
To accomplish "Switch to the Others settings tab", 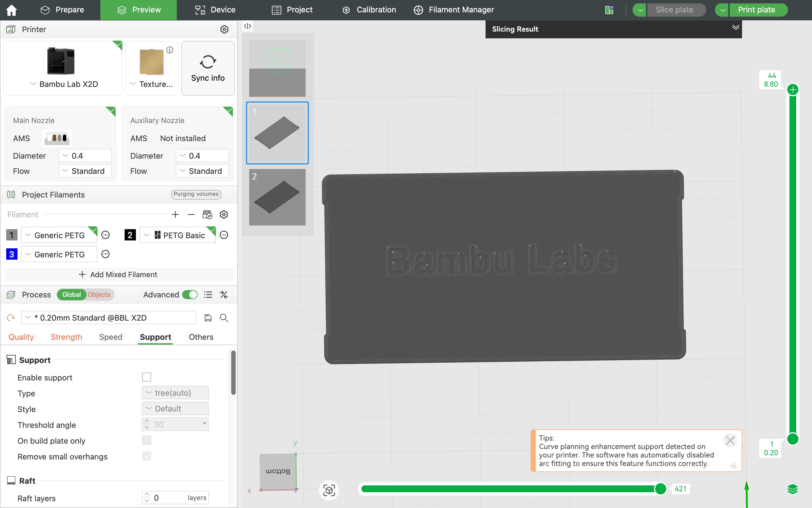I will 201,337.
